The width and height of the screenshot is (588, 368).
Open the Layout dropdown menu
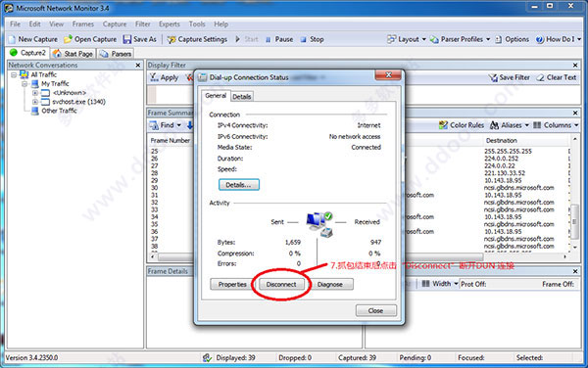[x=407, y=39]
